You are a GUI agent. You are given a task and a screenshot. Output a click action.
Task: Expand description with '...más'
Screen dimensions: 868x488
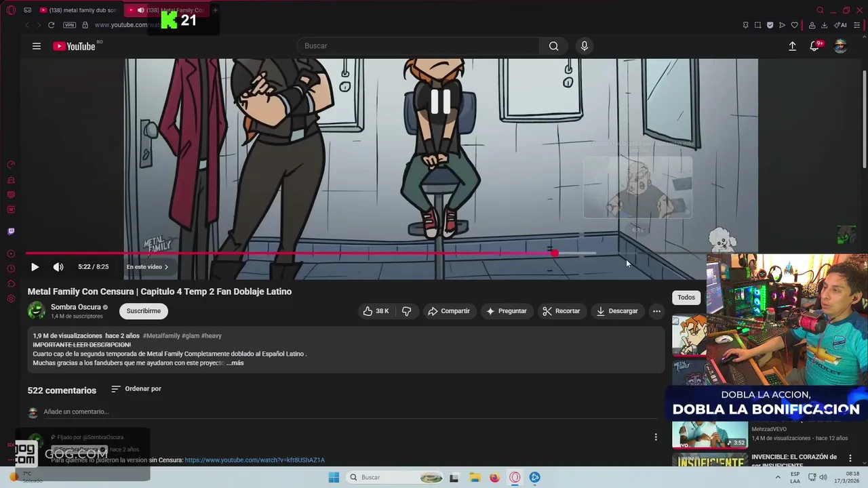pyautogui.click(x=235, y=363)
